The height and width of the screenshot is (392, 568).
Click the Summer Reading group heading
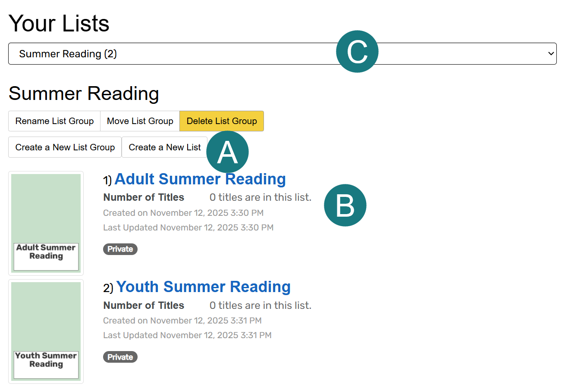[84, 93]
